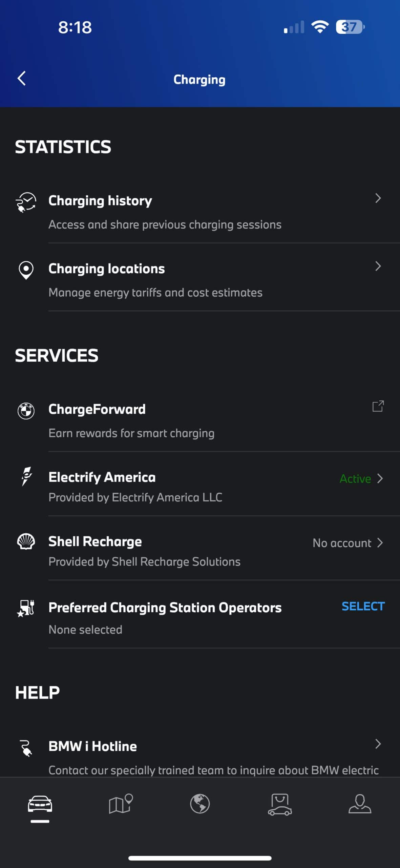The image size is (400, 868).
Task: Open Electrify America Active status
Action: click(x=361, y=479)
